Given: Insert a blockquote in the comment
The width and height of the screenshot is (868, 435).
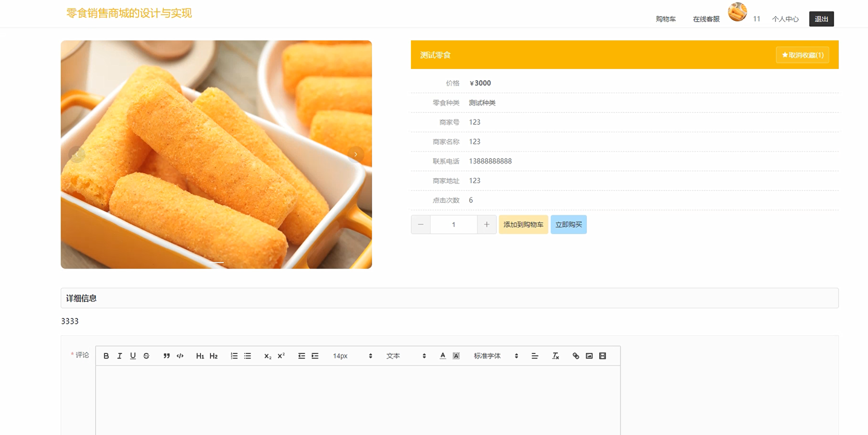Looking at the screenshot, I should (x=167, y=356).
